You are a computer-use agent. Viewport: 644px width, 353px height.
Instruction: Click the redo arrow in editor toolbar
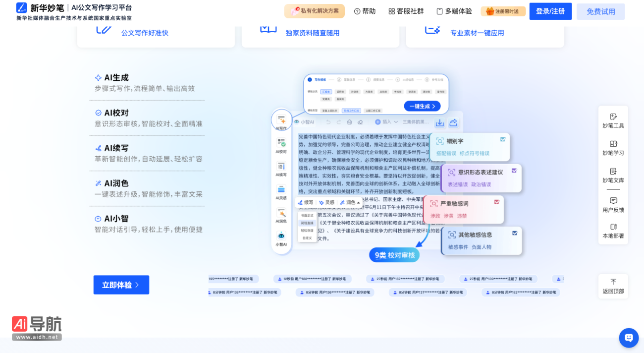point(339,122)
